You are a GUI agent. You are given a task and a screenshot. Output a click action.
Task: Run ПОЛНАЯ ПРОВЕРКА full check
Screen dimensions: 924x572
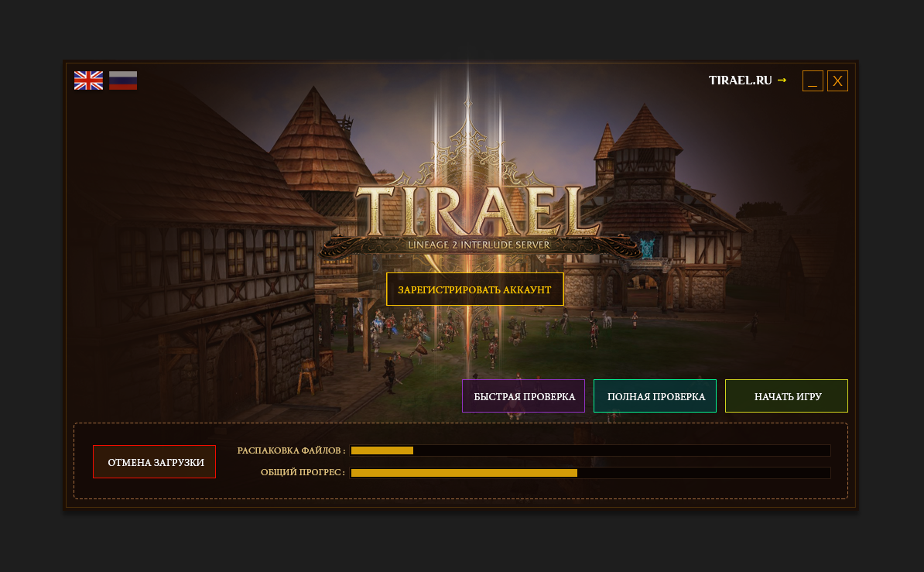coord(655,396)
